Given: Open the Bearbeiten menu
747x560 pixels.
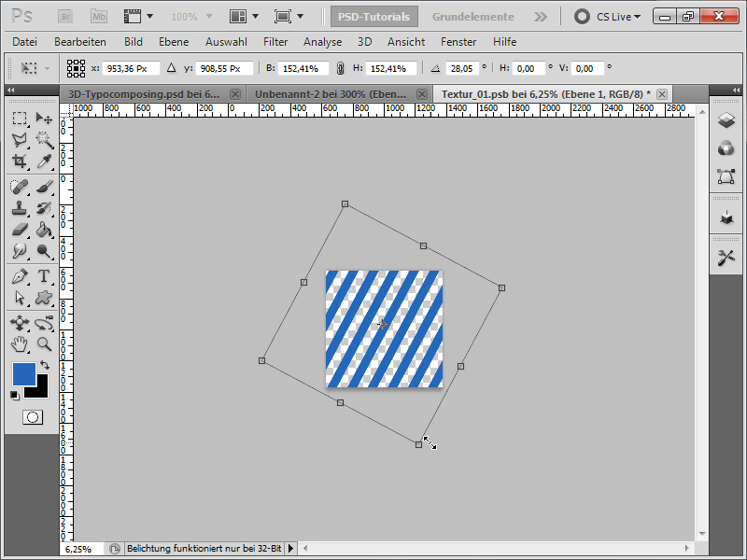Looking at the screenshot, I should pyautogui.click(x=80, y=42).
